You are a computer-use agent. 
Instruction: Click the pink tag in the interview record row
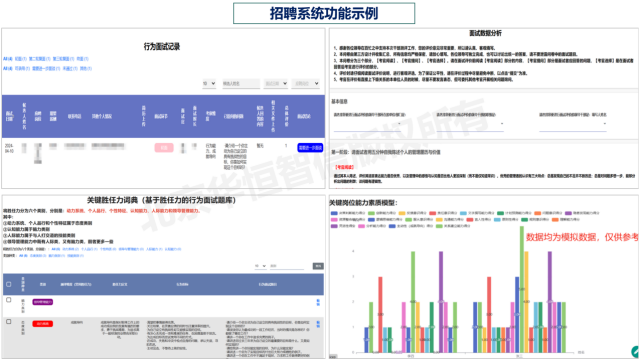click(x=164, y=148)
